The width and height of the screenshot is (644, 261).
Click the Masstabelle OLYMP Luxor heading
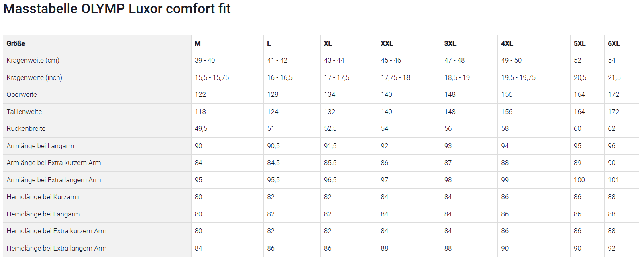(x=117, y=9)
